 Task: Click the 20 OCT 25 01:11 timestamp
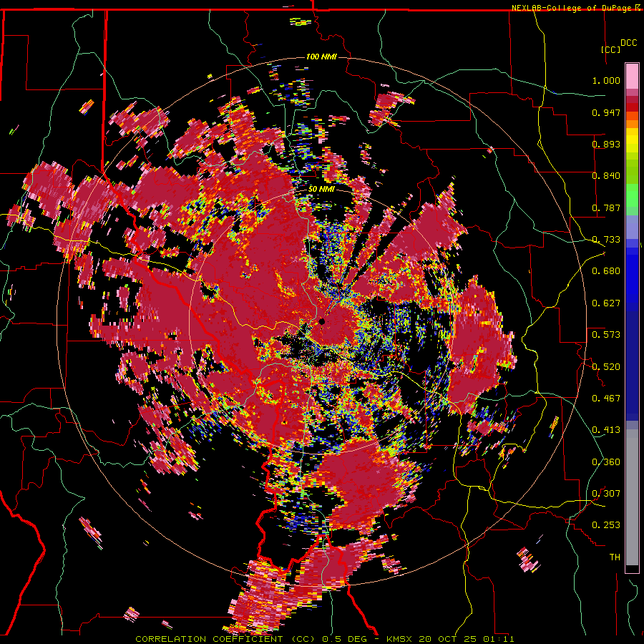point(466,639)
